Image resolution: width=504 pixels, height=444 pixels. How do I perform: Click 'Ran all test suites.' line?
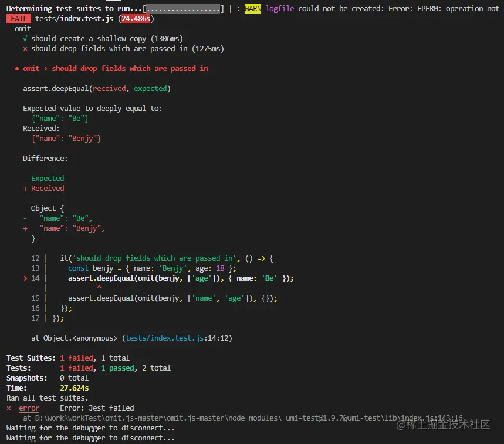coord(48,398)
